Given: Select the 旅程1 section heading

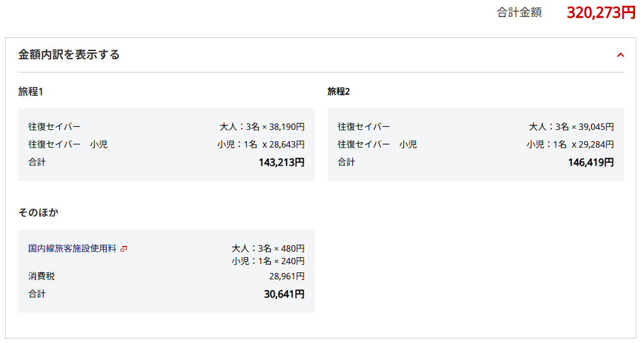Looking at the screenshot, I should (x=30, y=91).
